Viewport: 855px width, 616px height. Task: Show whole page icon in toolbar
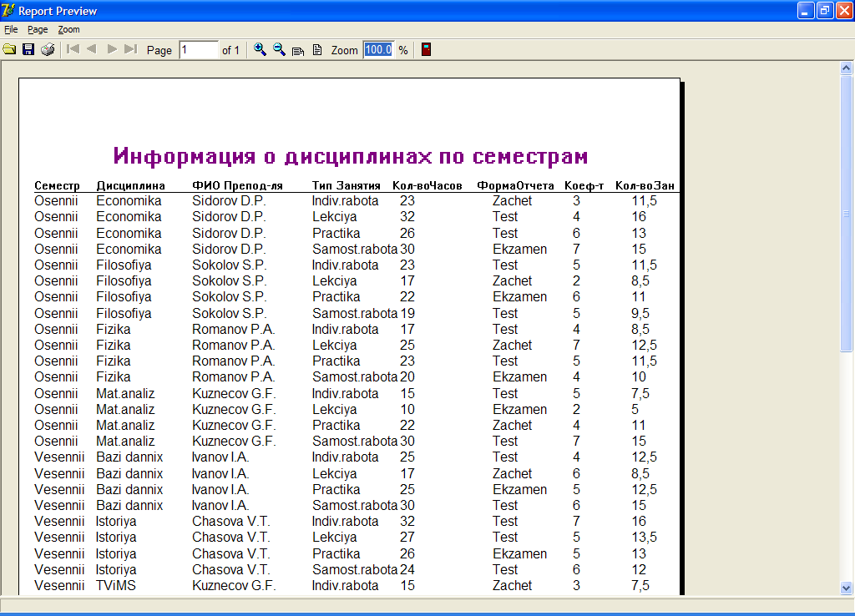[x=317, y=50]
